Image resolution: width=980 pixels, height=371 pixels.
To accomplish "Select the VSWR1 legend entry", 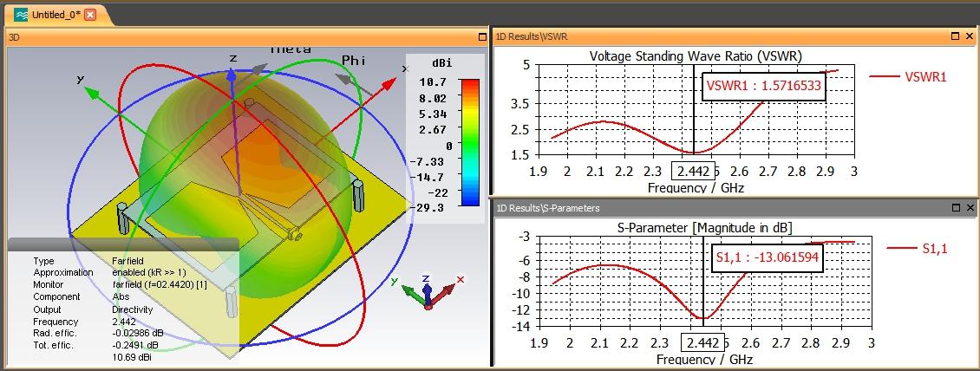I will pyautogui.click(x=908, y=77).
